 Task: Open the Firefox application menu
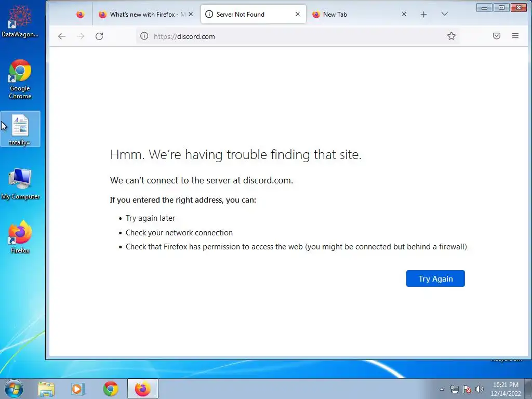pyautogui.click(x=515, y=36)
